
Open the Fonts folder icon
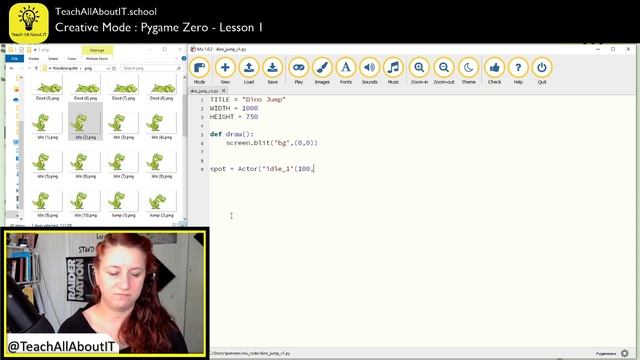click(346, 71)
